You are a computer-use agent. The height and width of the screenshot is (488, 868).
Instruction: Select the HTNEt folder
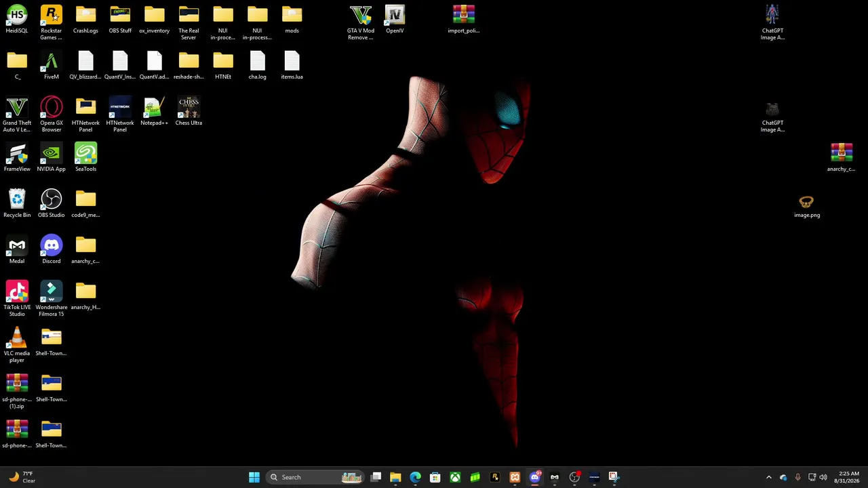(223, 66)
